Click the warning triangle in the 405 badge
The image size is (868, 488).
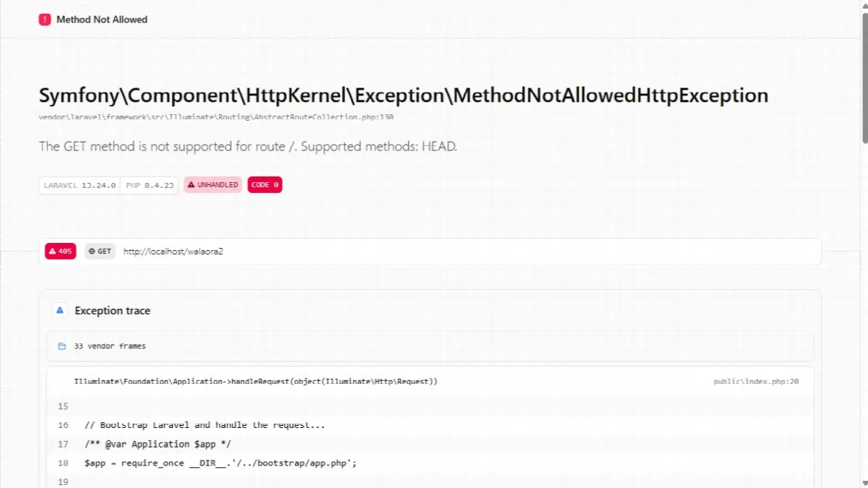pos(52,252)
